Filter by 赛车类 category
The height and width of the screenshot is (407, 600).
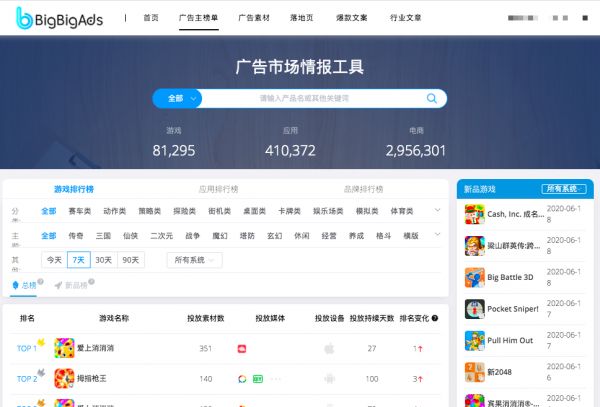pyautogui.click(x=80, y=211)
